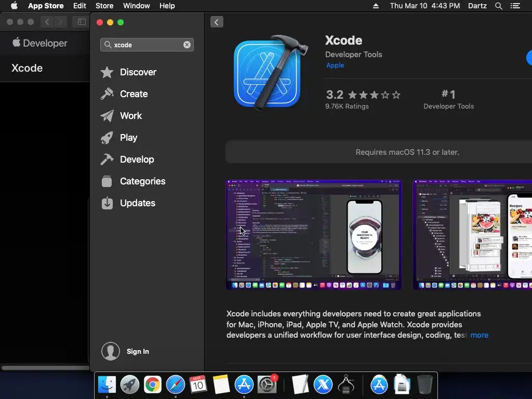
Task: Open Calendar from the Dock
Action: coord(198,384)
